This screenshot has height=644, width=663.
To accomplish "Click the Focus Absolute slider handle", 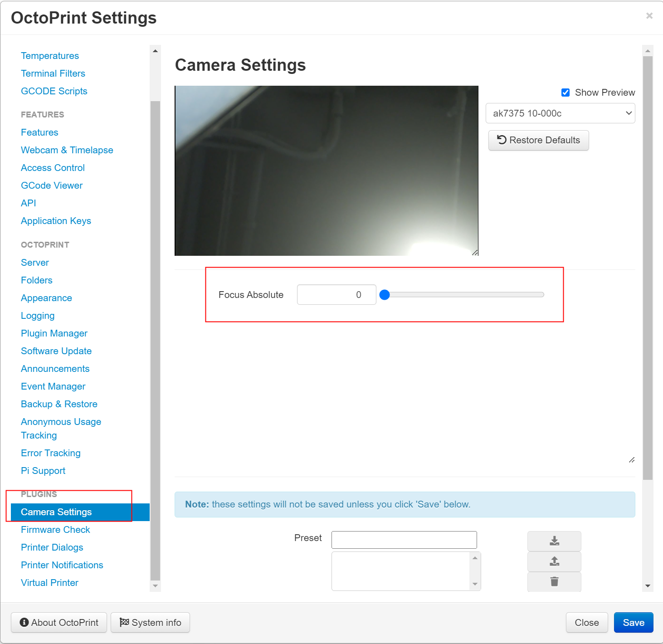I will [x=385, y=295].
